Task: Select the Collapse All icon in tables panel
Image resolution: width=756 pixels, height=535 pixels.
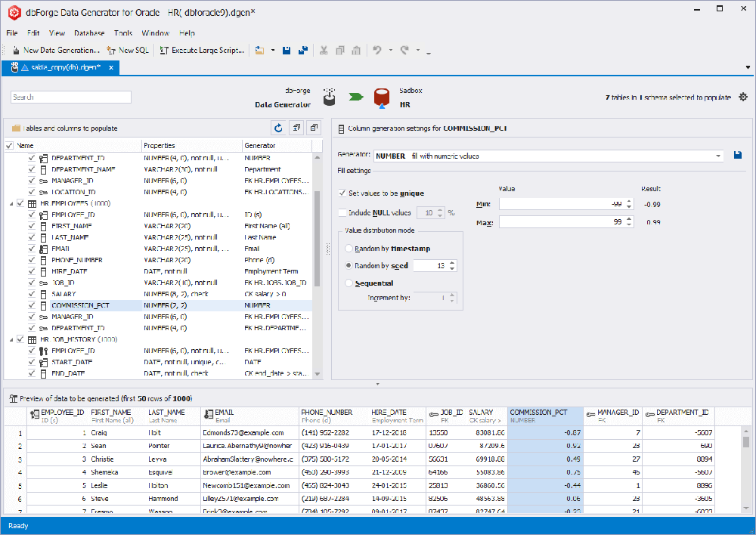Action: click(x=312, y=128)
